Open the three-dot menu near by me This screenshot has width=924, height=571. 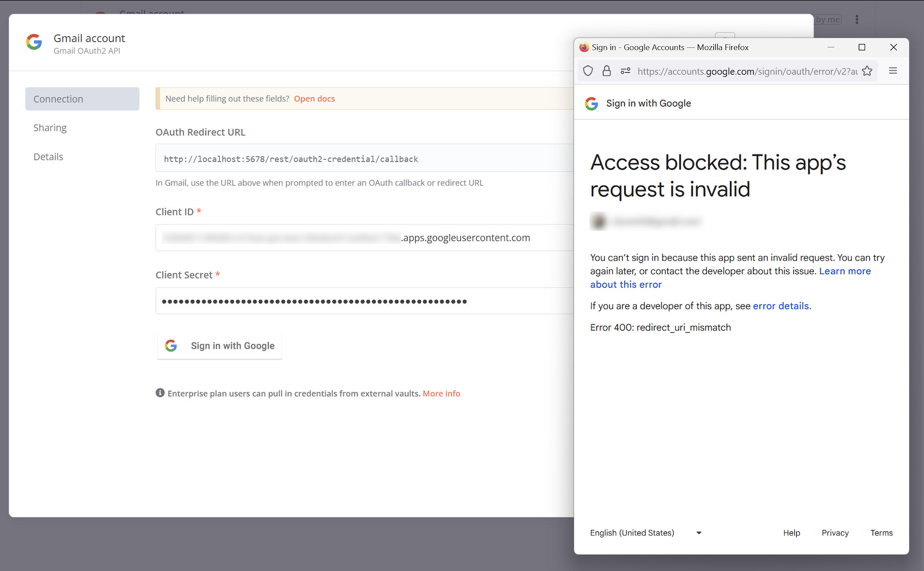[857, 19]
